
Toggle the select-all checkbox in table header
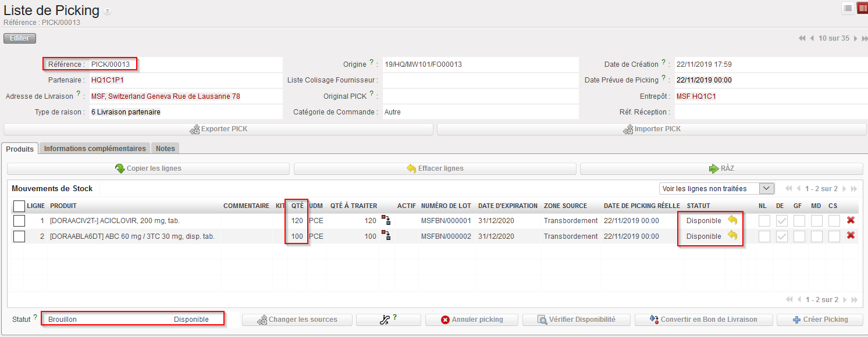tap(19, 206)
